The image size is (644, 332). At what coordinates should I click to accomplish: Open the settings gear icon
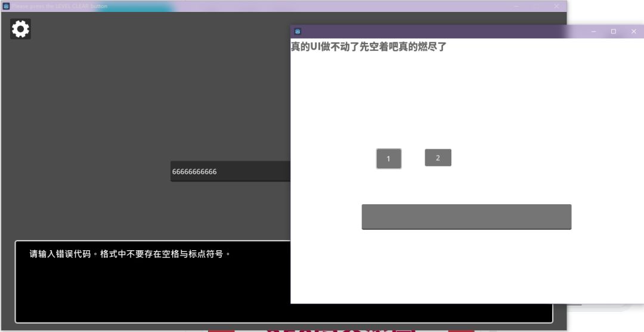pyautogui.click(x=20, y=29)
